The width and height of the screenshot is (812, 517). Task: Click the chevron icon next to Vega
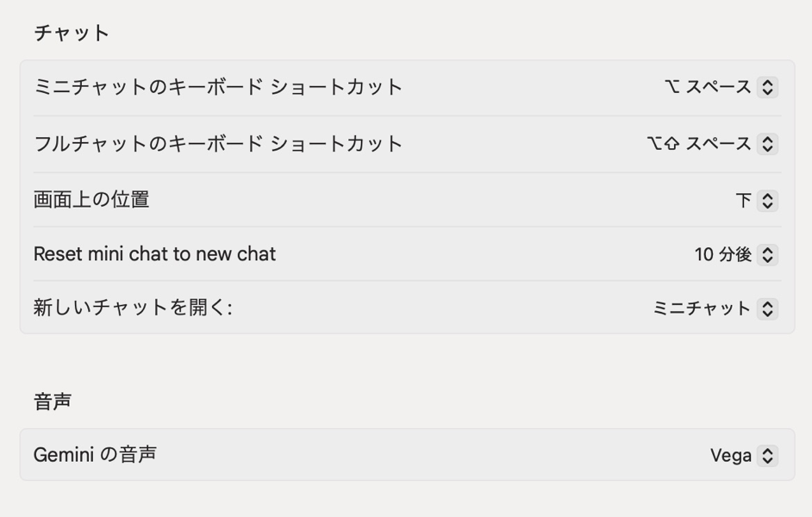pyautogui.click(x=767, y=456)
